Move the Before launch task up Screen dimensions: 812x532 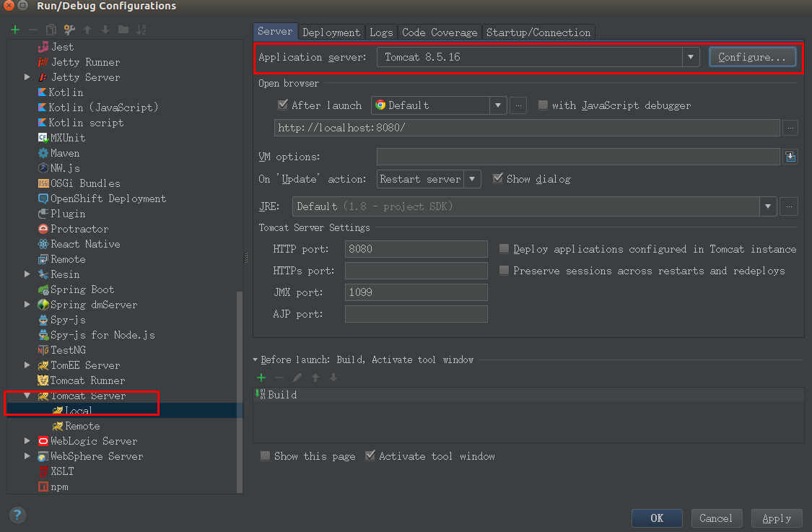[315, 378]
